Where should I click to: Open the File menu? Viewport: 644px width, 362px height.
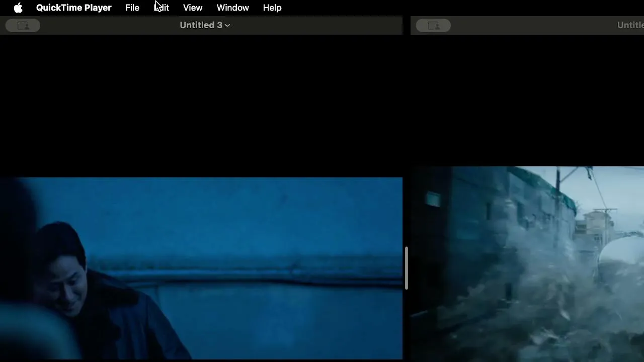(x=132, y=8)
